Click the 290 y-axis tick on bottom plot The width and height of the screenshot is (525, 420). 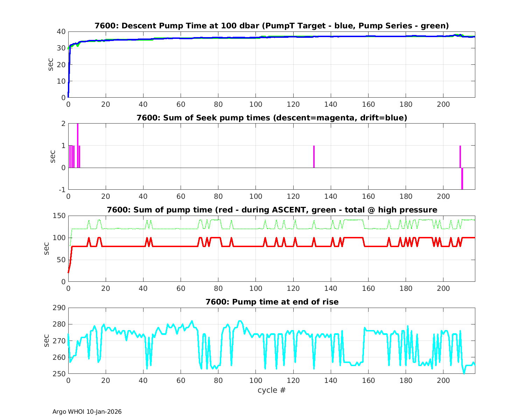pos(59,308)
